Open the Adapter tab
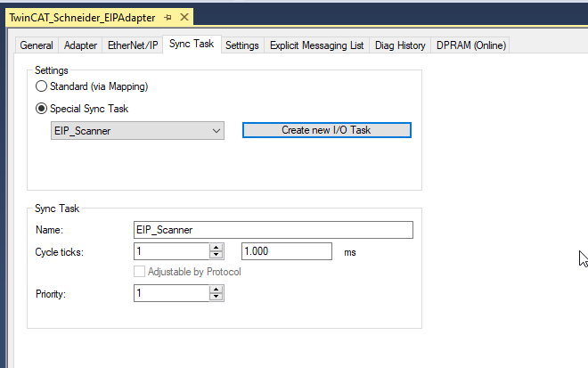588x368 pixels. point(80,45)
